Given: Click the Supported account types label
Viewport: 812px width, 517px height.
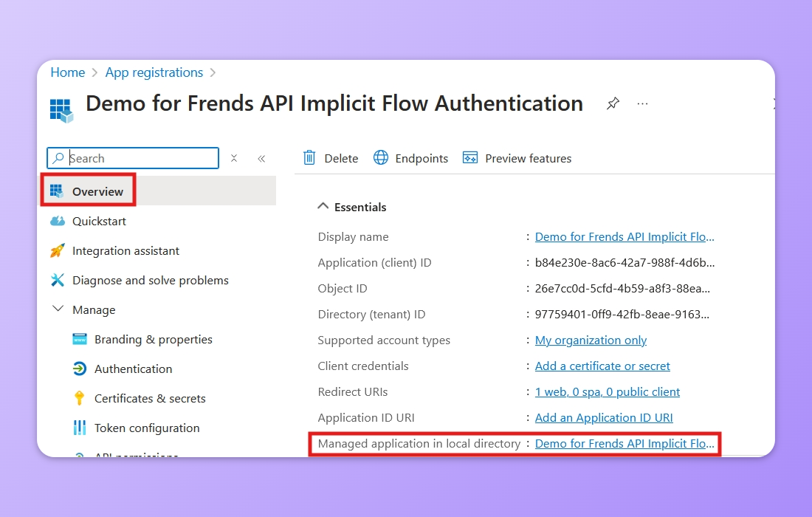Looking at the screenshot, I should (384, 340).
